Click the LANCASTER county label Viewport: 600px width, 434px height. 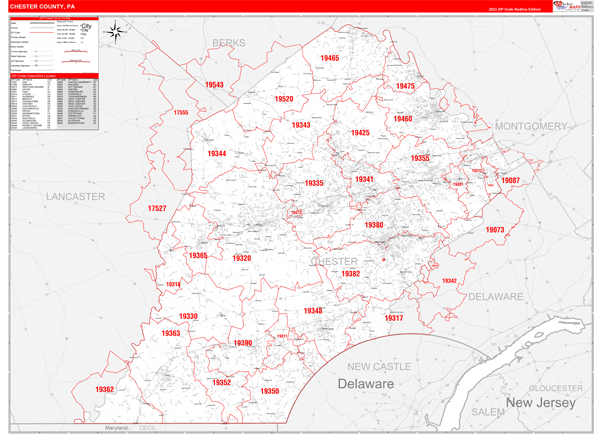tap(75, 198)
